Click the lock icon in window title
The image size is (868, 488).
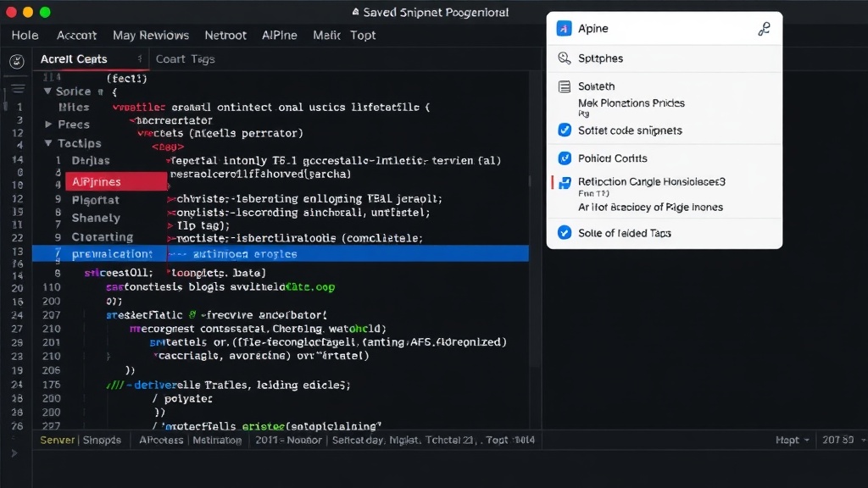(x=355, y=12)
